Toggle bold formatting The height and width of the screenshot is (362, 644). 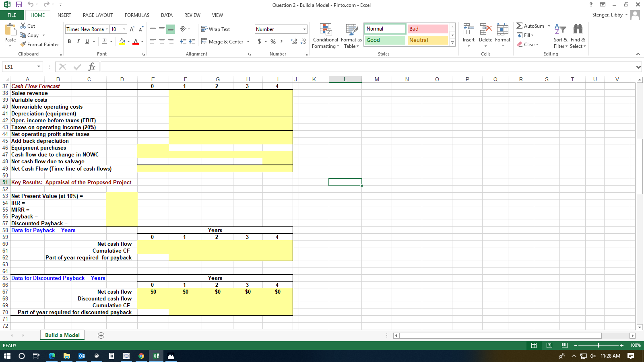pos(69,41)
